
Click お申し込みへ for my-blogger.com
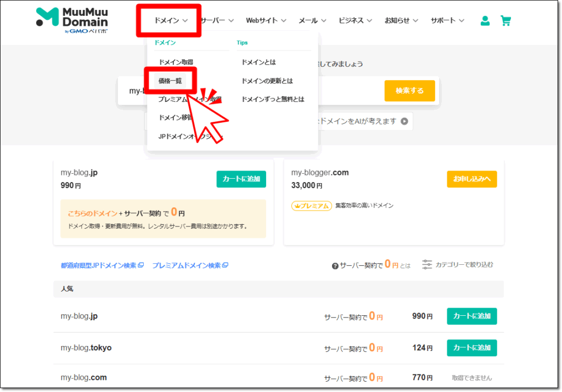471,179
